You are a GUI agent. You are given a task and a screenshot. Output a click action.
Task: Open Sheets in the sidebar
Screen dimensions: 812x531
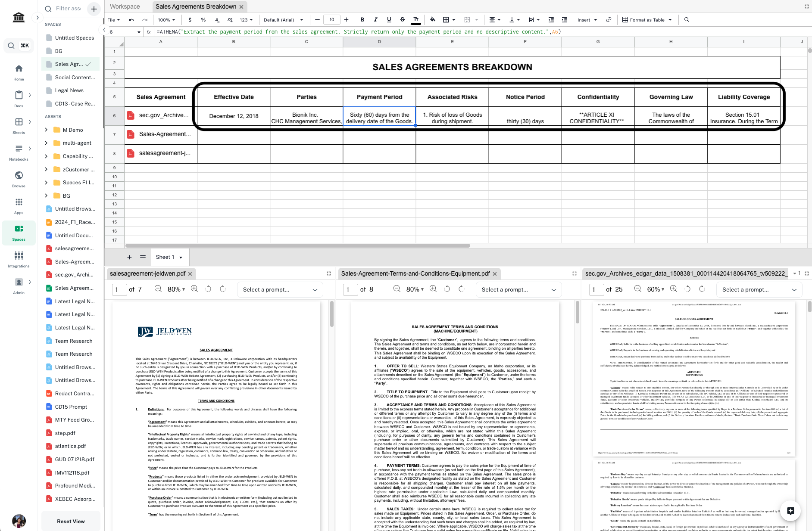(x=19, y=126)
